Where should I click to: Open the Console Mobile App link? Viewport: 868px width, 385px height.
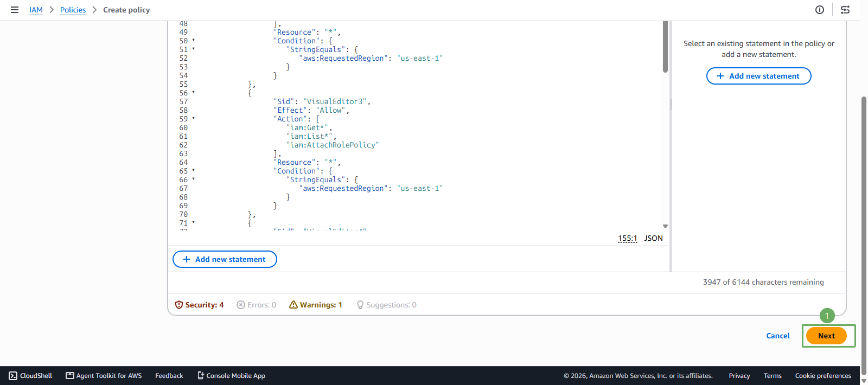tap(231, 376)
